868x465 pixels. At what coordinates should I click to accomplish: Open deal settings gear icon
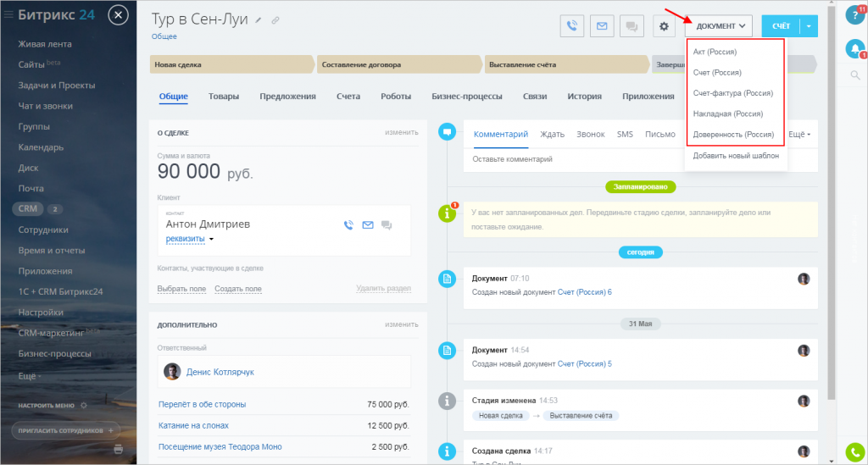point(664,26)
